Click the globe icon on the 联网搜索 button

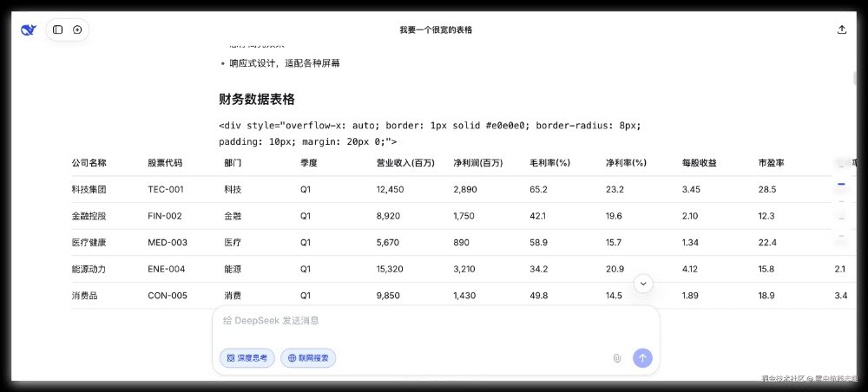click(292, 357)
